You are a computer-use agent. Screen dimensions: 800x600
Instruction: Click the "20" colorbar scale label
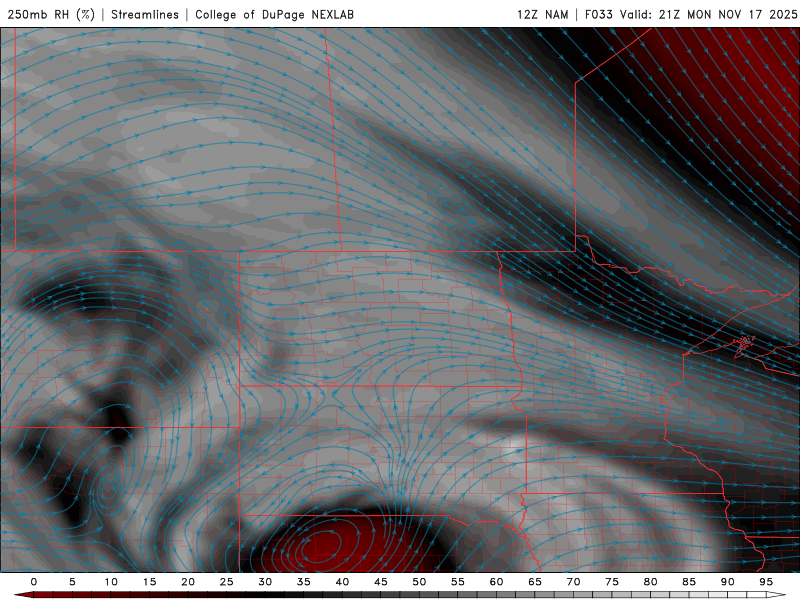pyautogui.click(x=188, y=582)
